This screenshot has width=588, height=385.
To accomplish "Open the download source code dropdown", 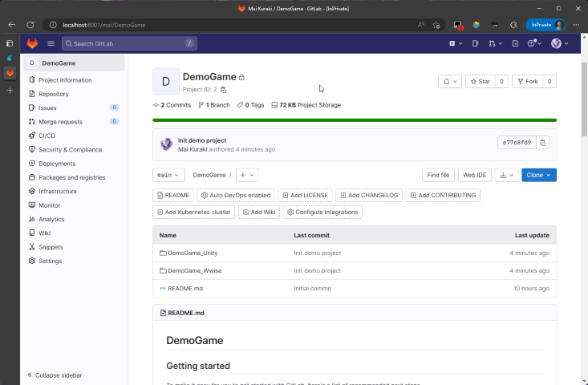I will 506,175.
